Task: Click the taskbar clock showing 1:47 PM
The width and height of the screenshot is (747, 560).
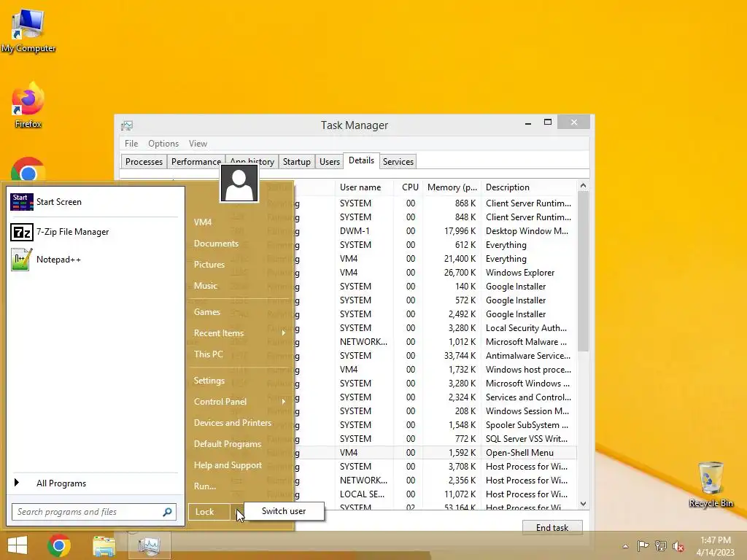Action: pos(715,546)
